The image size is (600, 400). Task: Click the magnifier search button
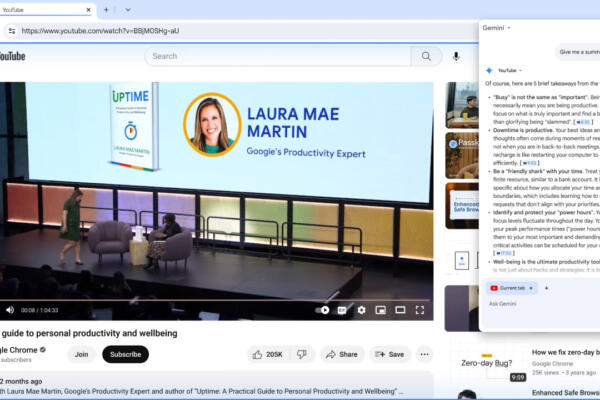pos(426,56)
